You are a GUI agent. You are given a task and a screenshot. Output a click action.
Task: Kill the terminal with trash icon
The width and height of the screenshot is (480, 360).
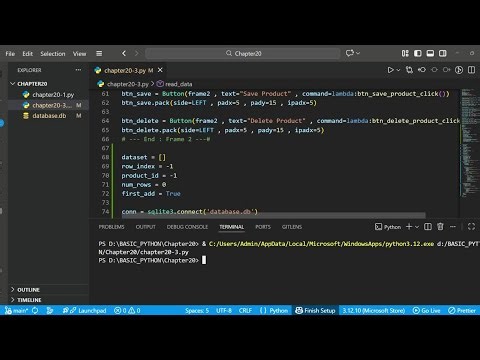[x=440, y=227]
